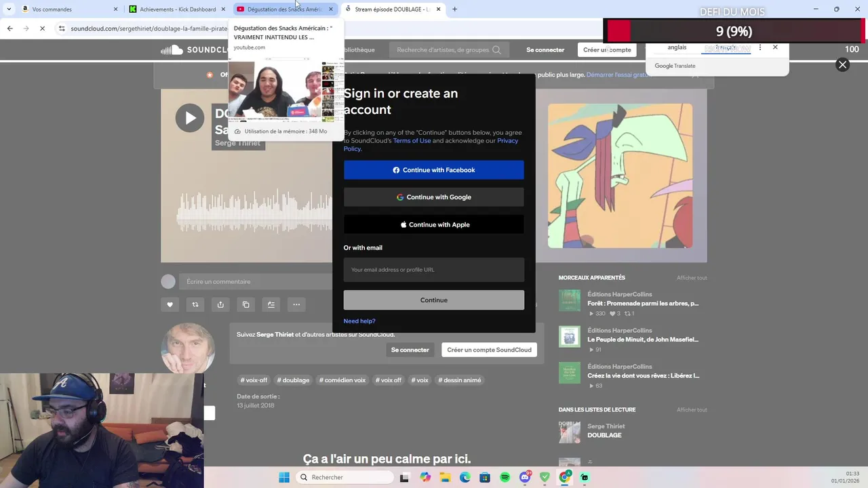
Task: Select français in Google Translate popup
Action: [x=727, y=47]
